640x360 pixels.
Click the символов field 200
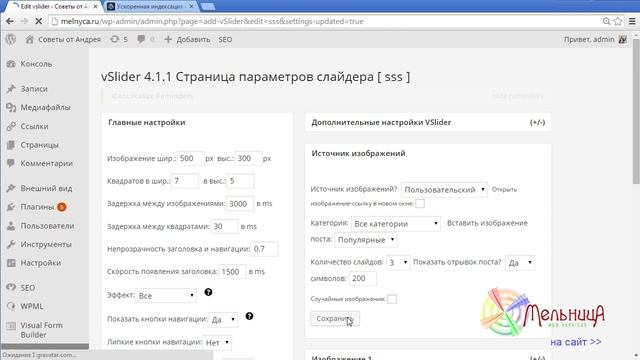click(362, 278)
